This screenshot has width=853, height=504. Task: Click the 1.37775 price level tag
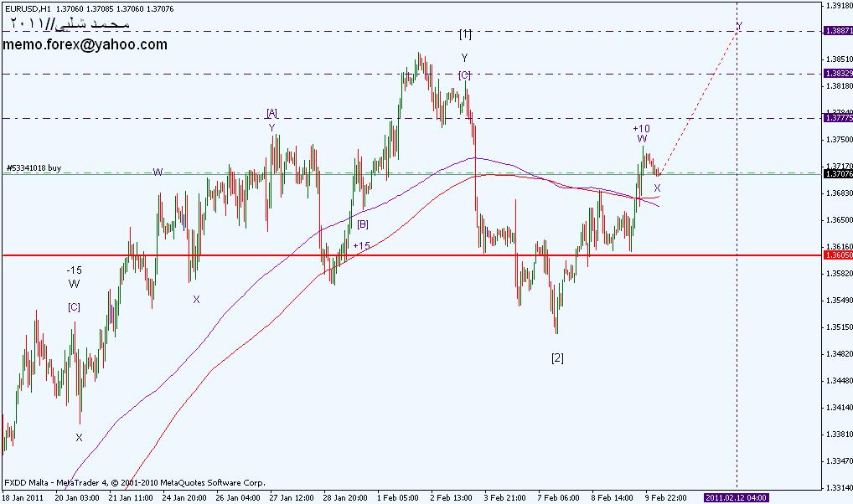pos(838,118)
